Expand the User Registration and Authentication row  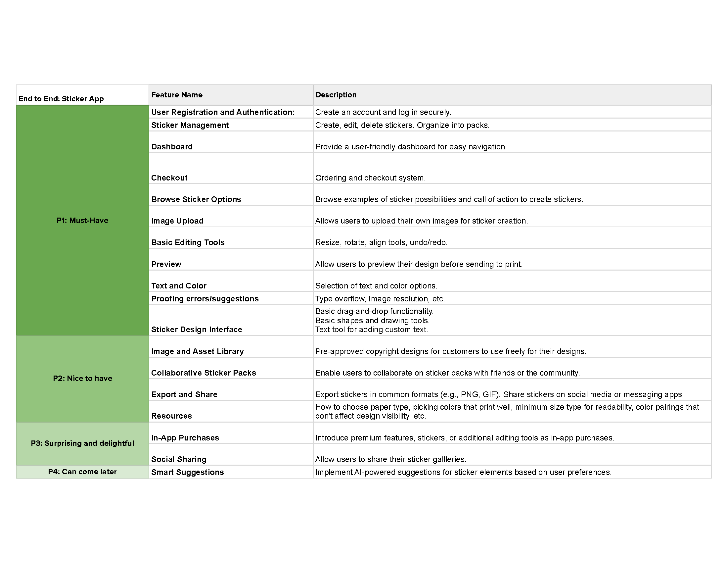pos(230,111)
